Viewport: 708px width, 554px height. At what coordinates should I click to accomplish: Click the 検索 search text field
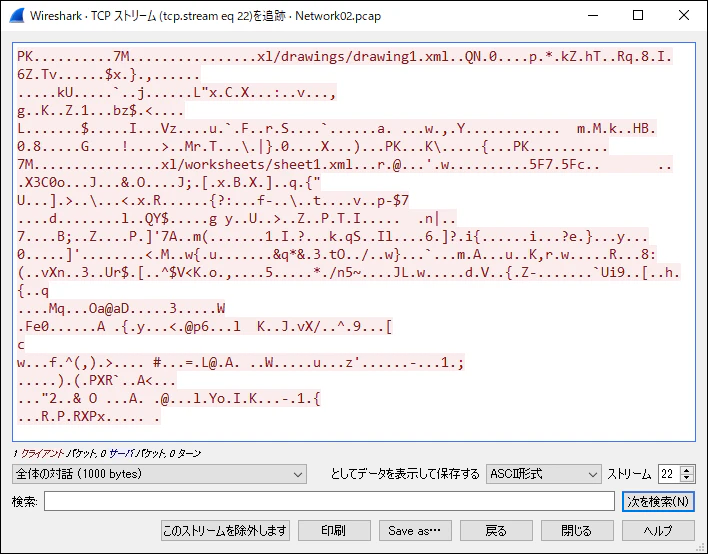(x=329, y=502)
